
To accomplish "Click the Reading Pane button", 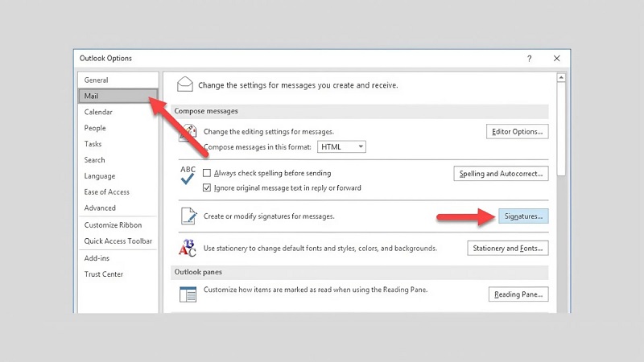I will coord(518,294).
